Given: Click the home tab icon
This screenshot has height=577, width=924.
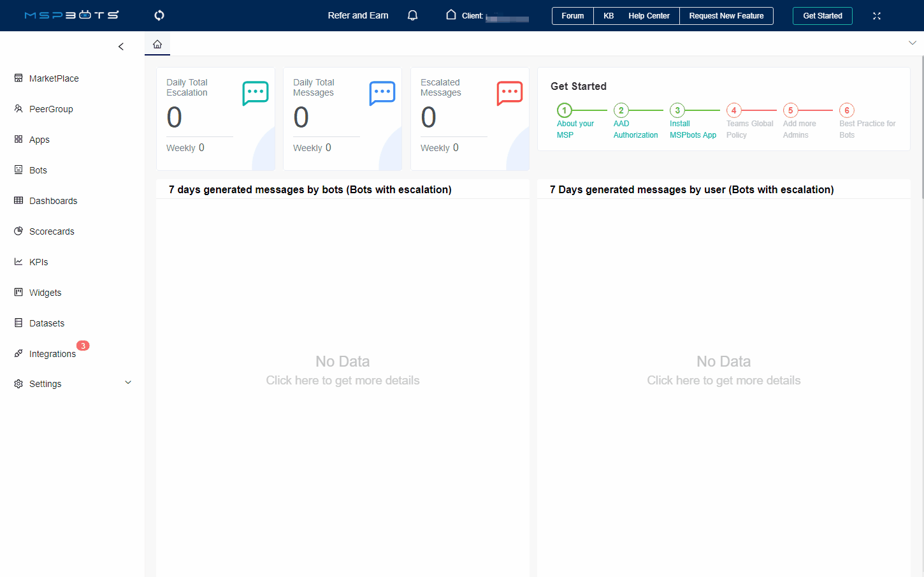Looking at the screenshot, I should coord(157,44).
